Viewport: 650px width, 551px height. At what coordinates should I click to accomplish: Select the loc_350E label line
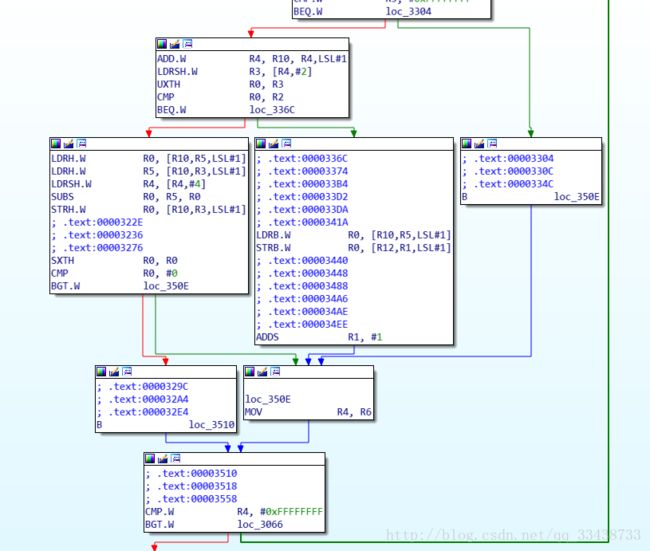(x=268, y=399)
